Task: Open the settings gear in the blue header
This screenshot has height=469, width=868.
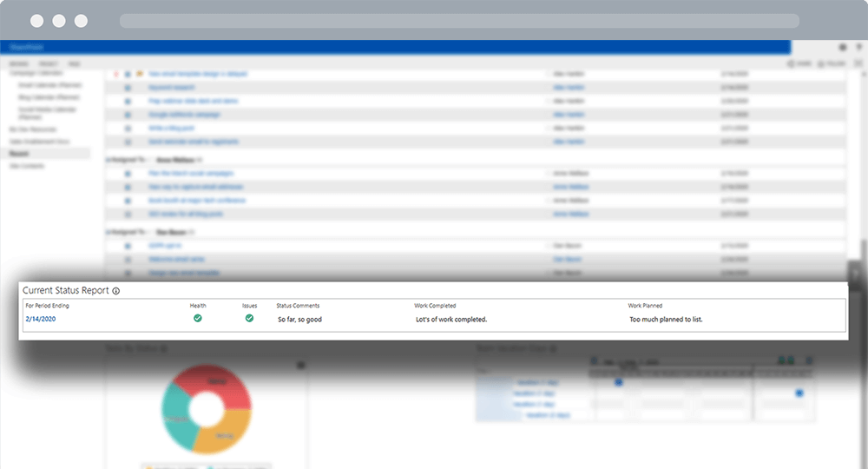Action: click(843, 48)
